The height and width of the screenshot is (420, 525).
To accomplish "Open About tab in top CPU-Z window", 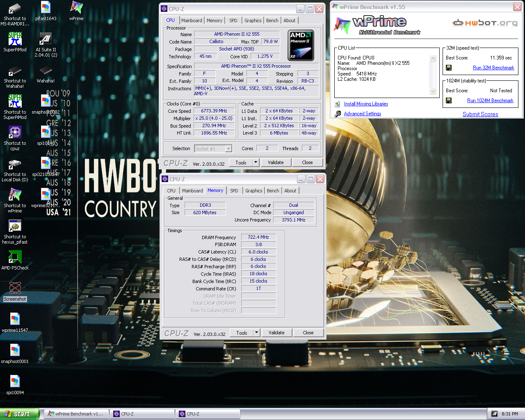I will tap(290, 21).
